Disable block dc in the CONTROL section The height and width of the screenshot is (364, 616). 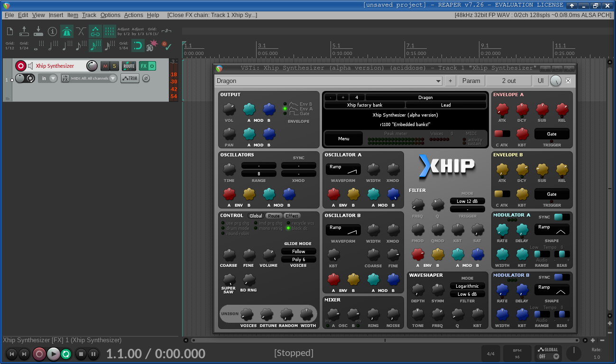click(288, 227)
